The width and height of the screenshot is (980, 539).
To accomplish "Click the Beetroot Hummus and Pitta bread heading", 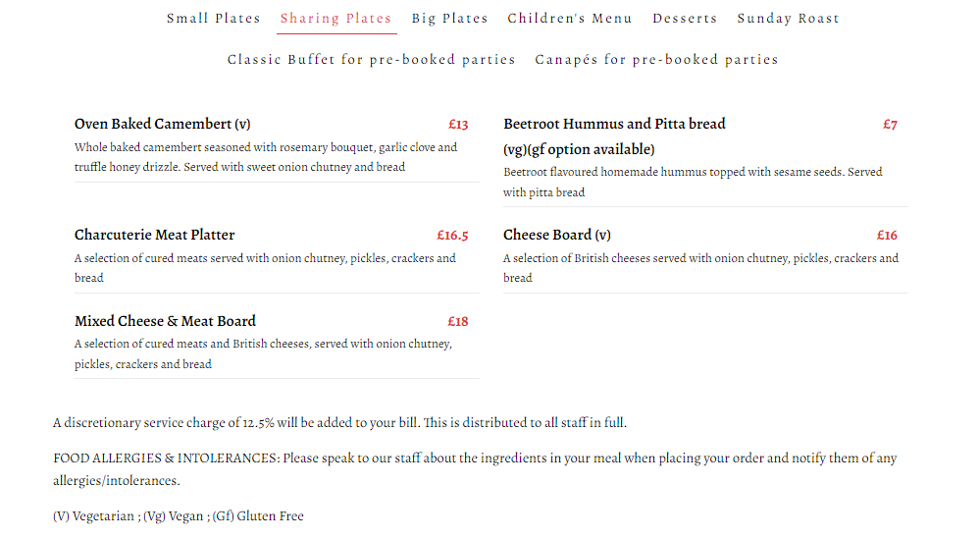I will click(614, 125).
